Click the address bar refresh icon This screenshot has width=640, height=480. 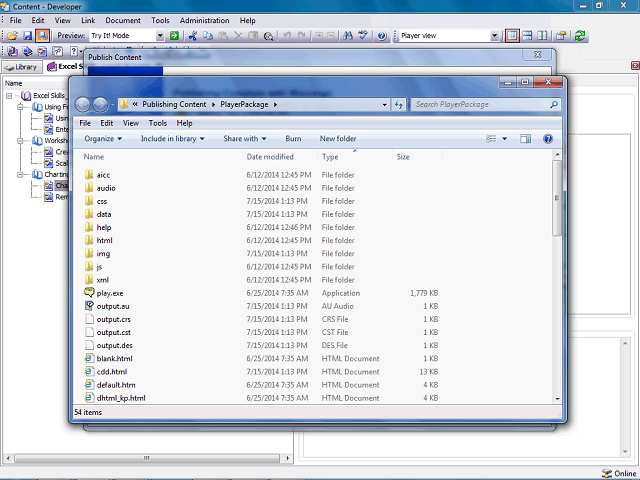[399, 104]
